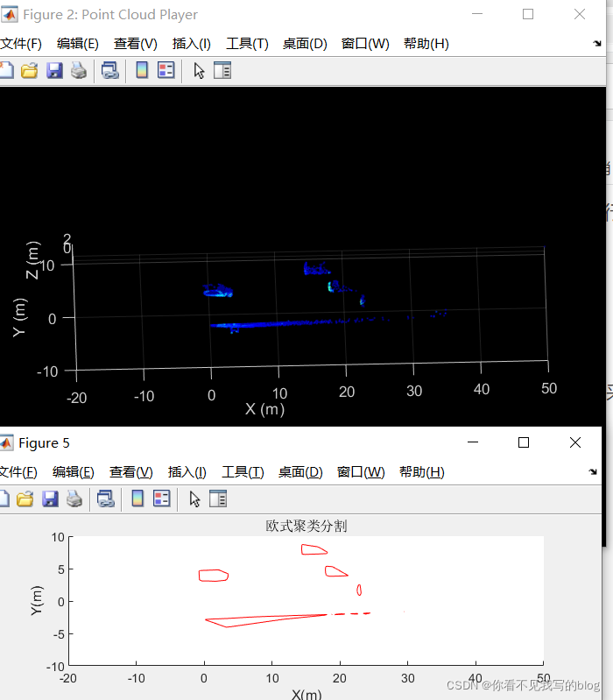
Task: Insert legend icon in Figure 5 toolbar
Action: (x=161, y=498)
